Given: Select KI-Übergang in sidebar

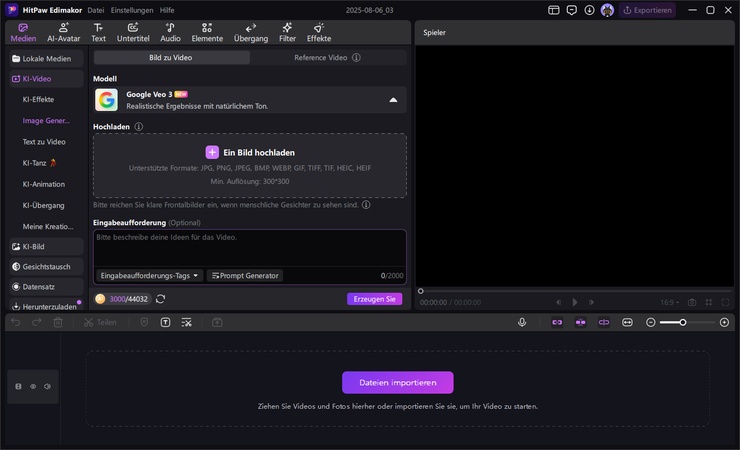Looking at the screenshot, I should pyautogui.click(x=43, y=206).
